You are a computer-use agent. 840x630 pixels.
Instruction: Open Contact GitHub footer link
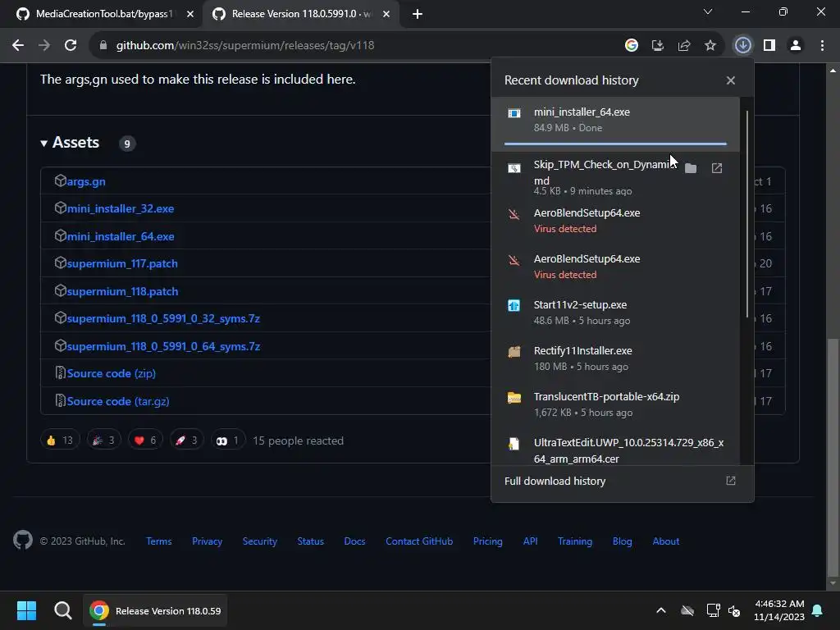coord(419,541)
